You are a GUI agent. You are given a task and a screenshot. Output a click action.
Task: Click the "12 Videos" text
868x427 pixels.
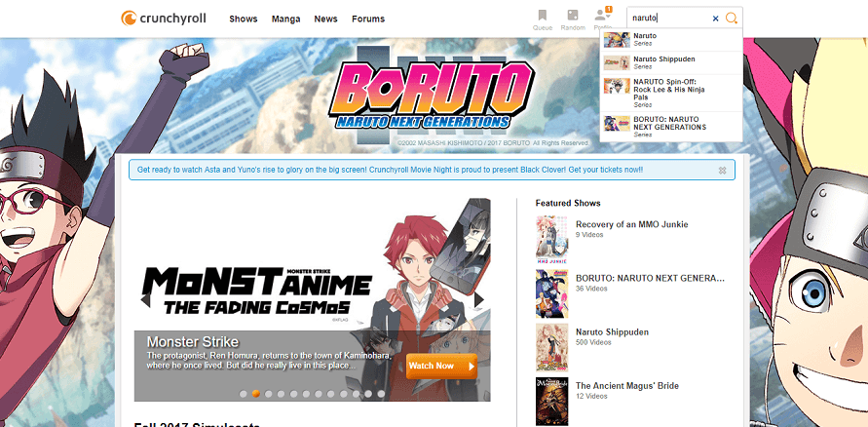click(x=591, y=396)
